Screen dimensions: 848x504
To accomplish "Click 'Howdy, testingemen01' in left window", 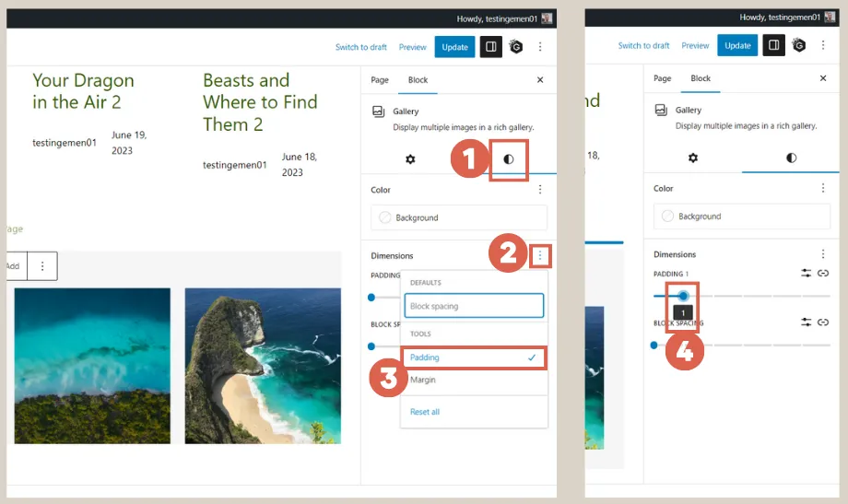I will (497, 19).
